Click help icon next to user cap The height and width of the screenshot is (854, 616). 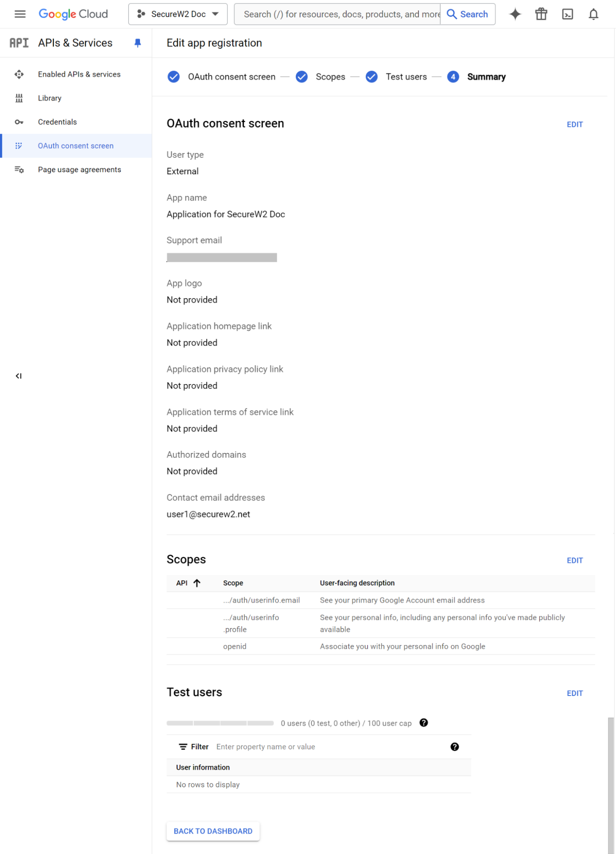(423, 722)
